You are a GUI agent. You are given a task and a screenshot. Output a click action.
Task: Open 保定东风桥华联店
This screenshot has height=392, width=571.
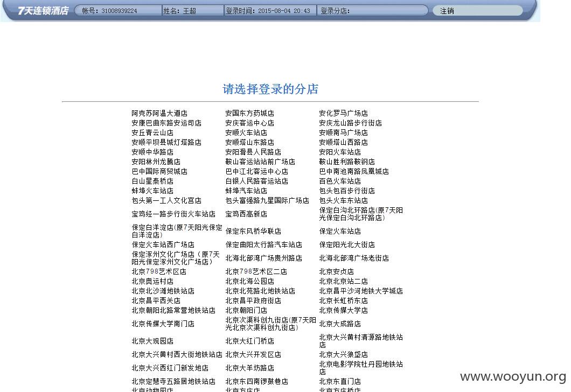pos(253,231)
